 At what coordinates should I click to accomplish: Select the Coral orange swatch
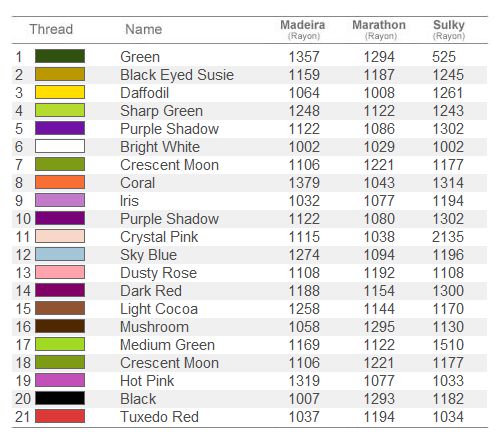point(60,182)
